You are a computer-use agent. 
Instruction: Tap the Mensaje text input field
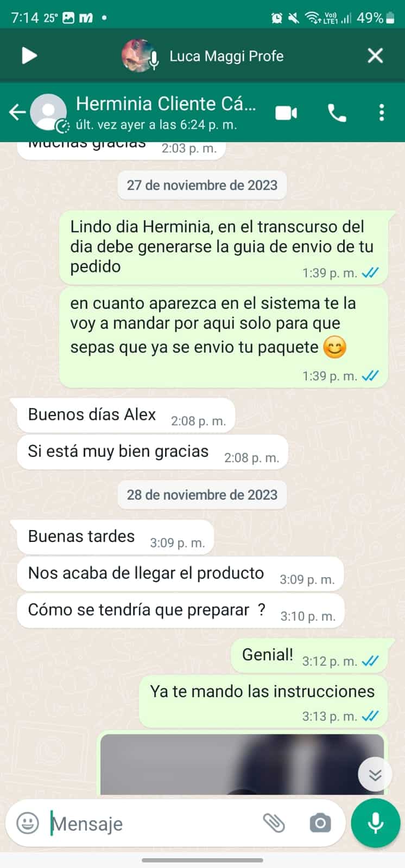point(152,824)
